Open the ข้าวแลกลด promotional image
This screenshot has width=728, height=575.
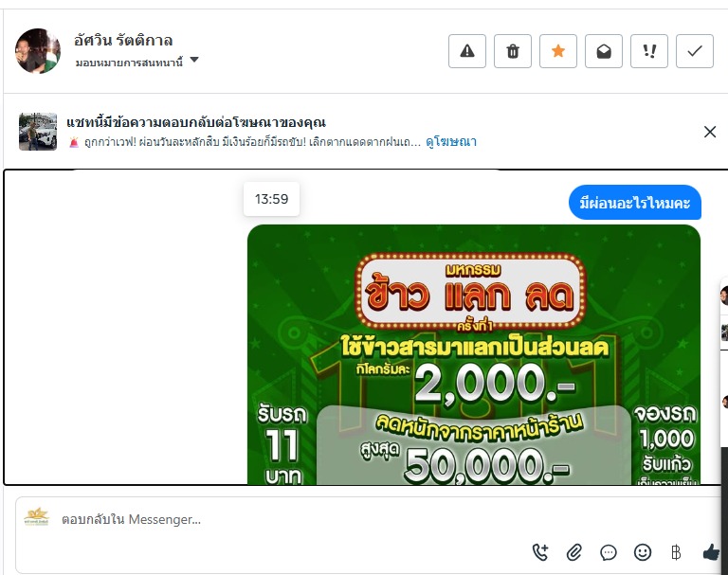click(474, 354)
